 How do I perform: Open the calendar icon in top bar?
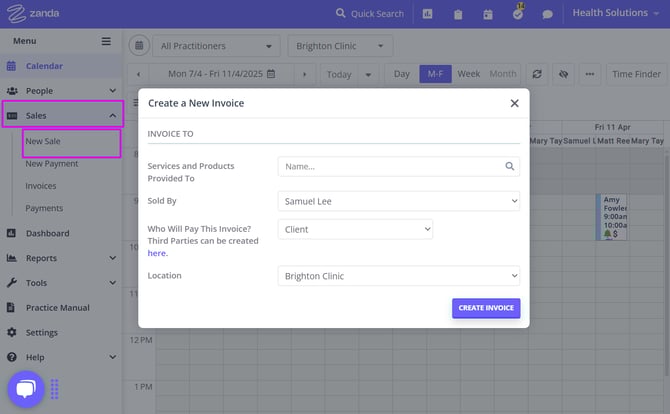pos(488,14)
